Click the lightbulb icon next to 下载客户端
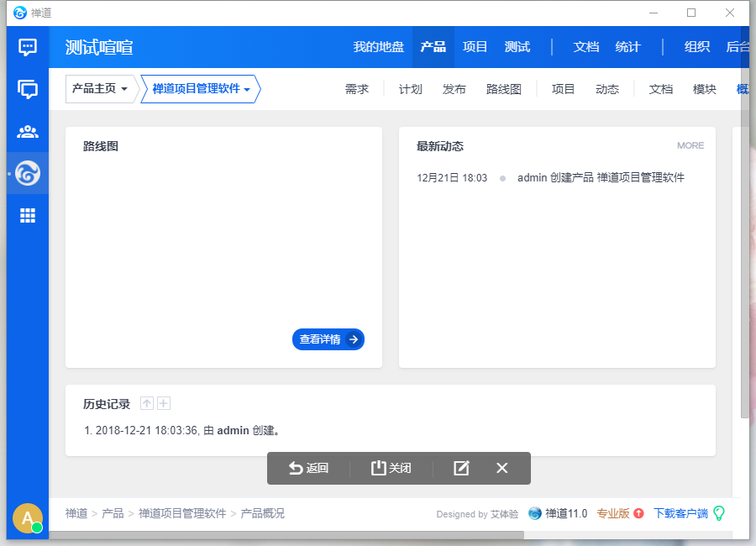 [718, 513]
